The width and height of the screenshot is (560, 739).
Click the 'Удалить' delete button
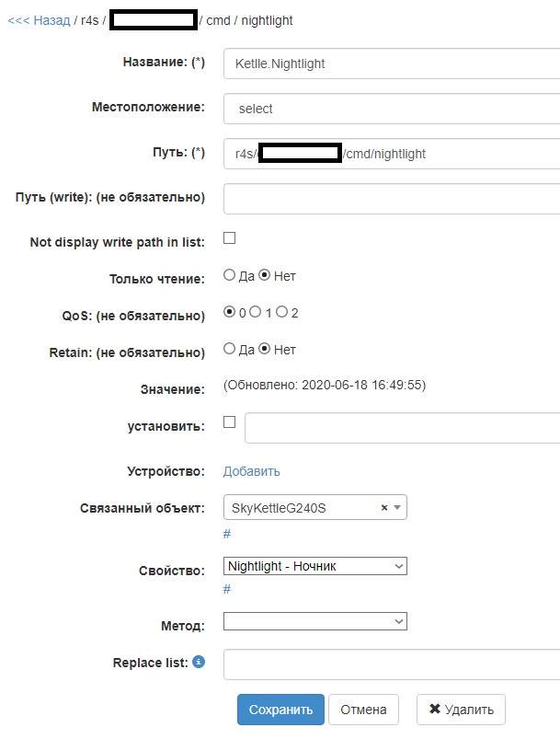pyautogui.click(x=461, y=710)
